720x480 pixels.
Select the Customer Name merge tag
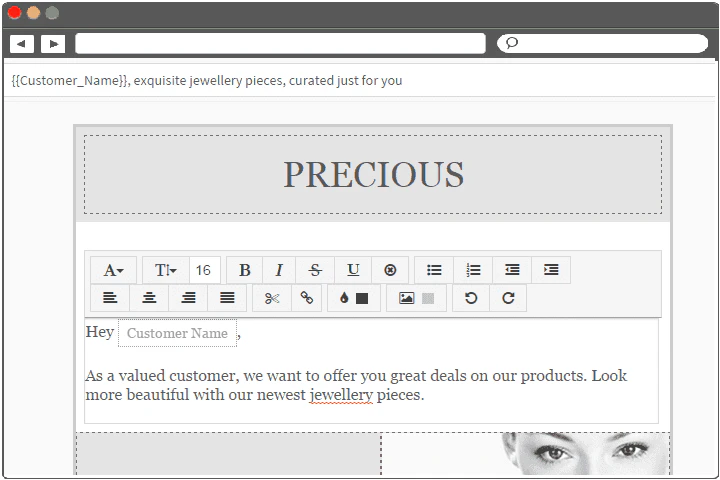point(177,333)
